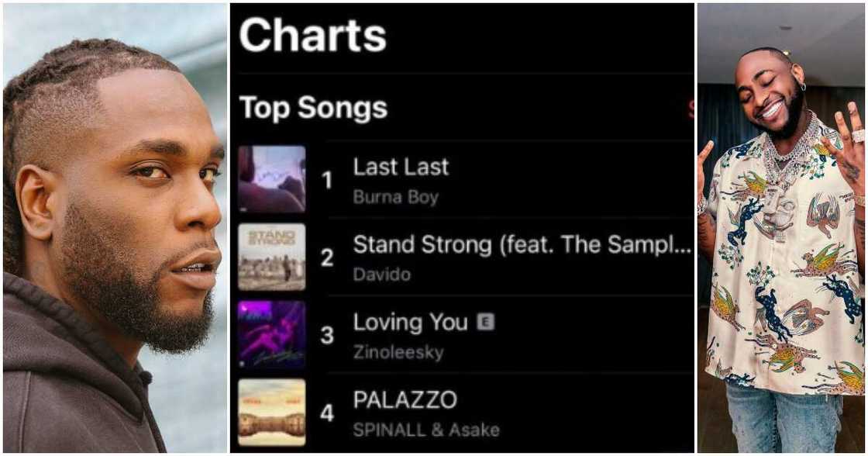Viewport: 868px width, 456px height.
Task: Click the Top Songs section header
Action: (313, 108)
